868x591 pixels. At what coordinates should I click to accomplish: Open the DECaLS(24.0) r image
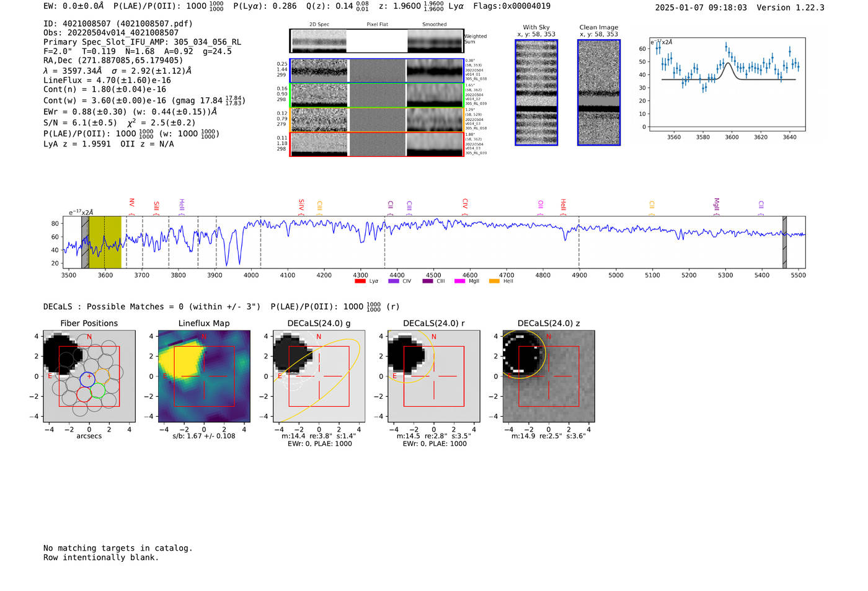[434, 376]
